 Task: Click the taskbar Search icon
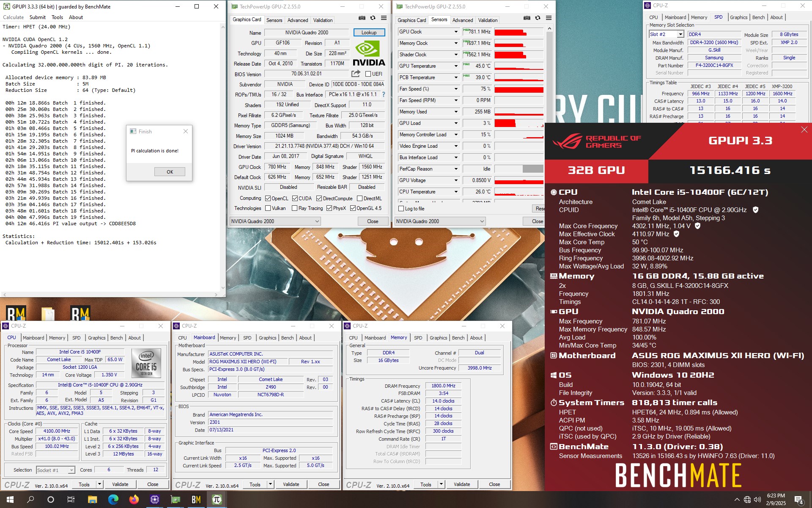(30, 500)
